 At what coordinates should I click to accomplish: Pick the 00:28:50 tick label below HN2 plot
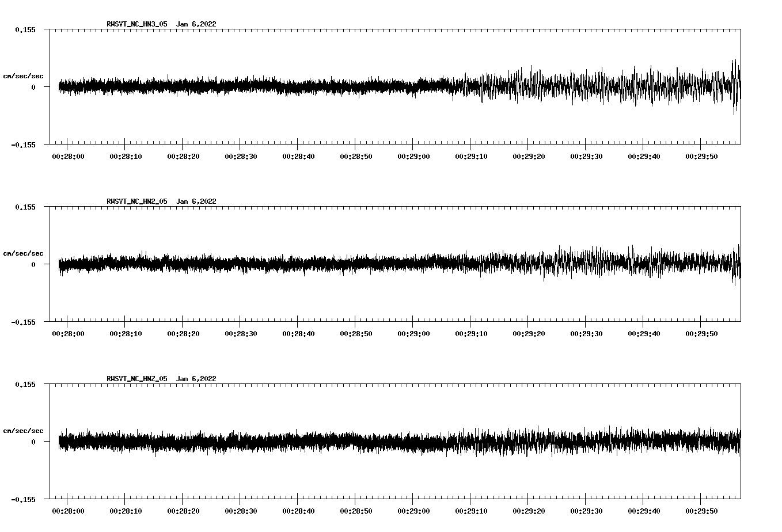[356, 334]
